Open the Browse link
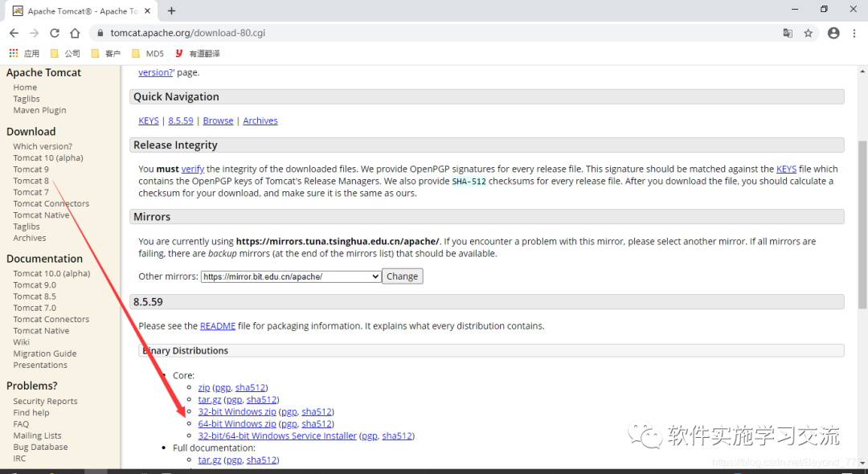Image resolution: width=868 pixels, height=474 pixels. pyautogui.click(x=218, y=121)
